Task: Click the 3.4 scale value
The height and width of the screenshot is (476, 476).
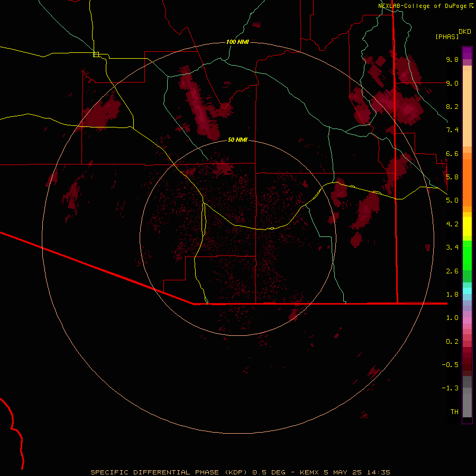Action: (x=452, y=248)
